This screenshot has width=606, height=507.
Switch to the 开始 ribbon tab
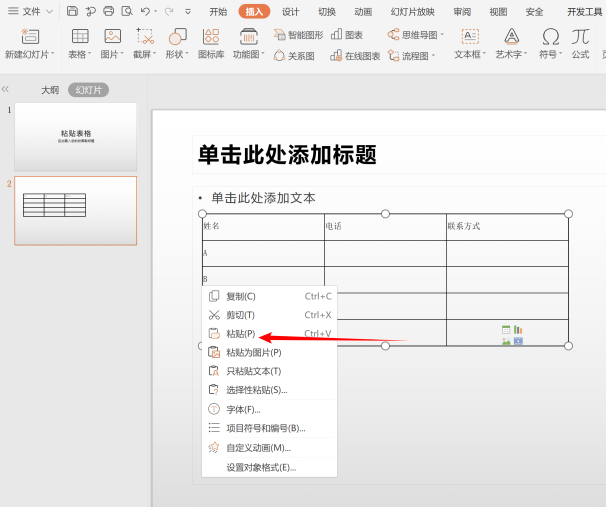click(218, 12)
